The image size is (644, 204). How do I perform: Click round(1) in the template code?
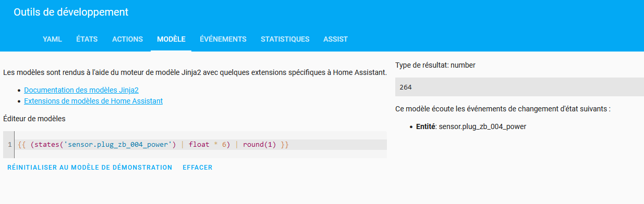tap(259, 144)
